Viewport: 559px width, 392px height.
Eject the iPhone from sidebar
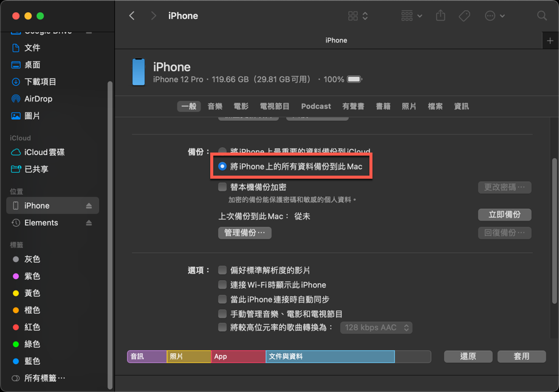click(x=89, y=205)
